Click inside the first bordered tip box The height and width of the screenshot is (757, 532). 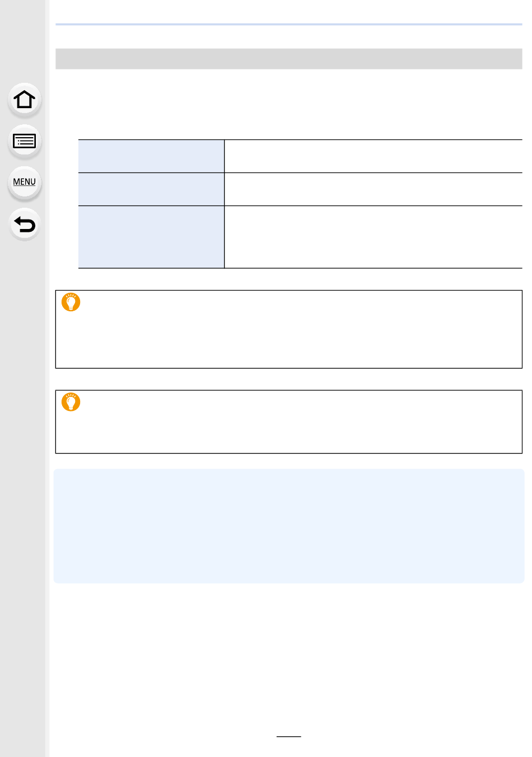point(289,329)
